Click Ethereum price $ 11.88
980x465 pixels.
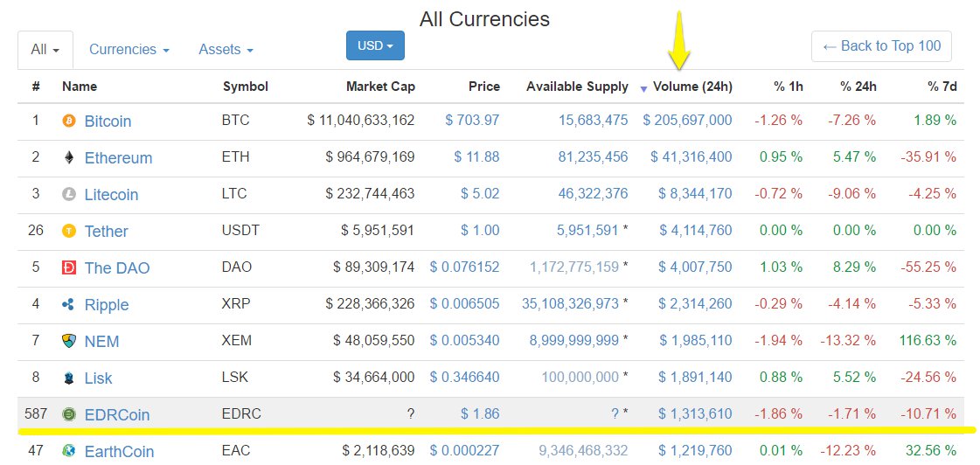pos(476,156)
